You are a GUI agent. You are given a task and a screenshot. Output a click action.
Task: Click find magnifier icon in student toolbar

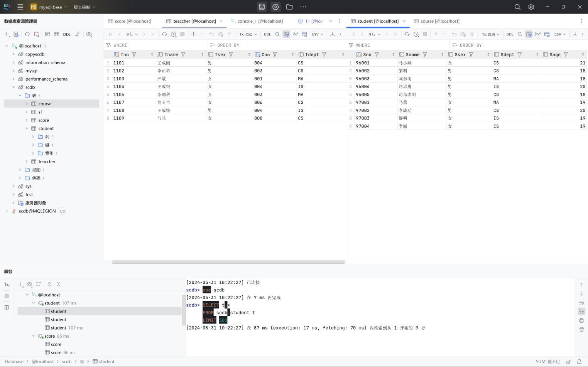(x=520, y=34)
